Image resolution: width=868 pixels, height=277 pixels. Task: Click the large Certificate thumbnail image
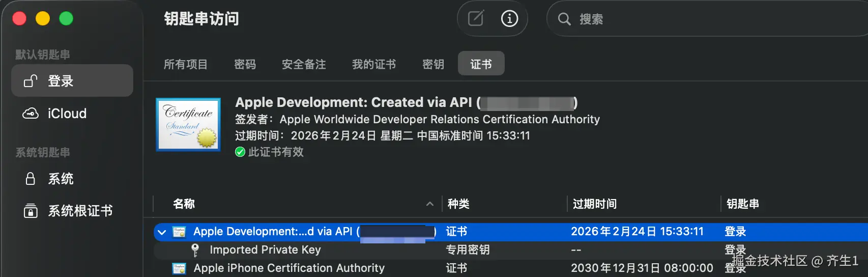point(188,125)
